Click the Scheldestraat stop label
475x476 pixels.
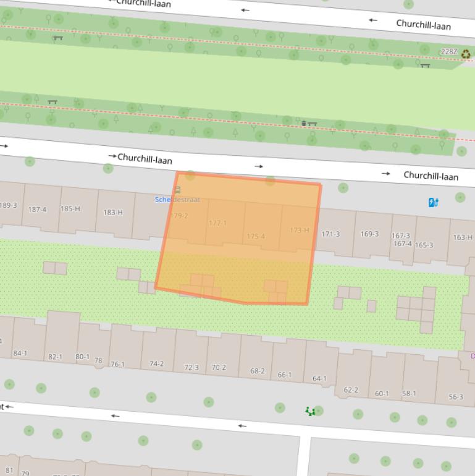point(177,200)
